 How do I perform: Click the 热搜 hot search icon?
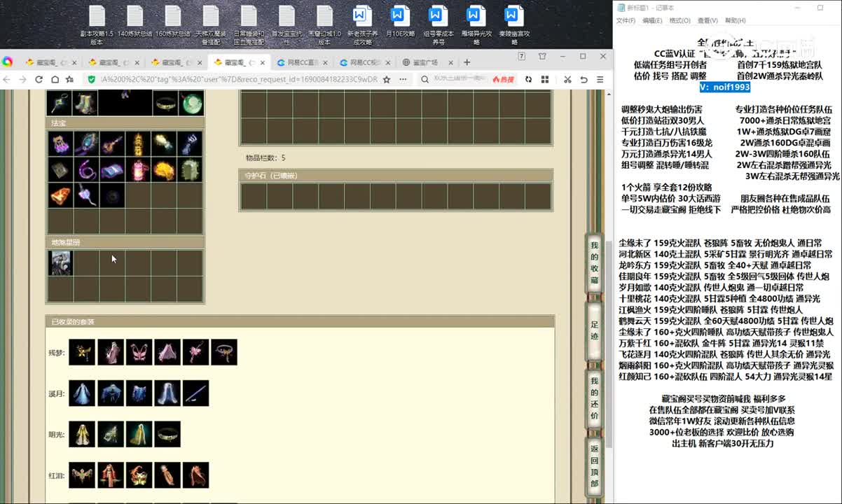(504, 80)
